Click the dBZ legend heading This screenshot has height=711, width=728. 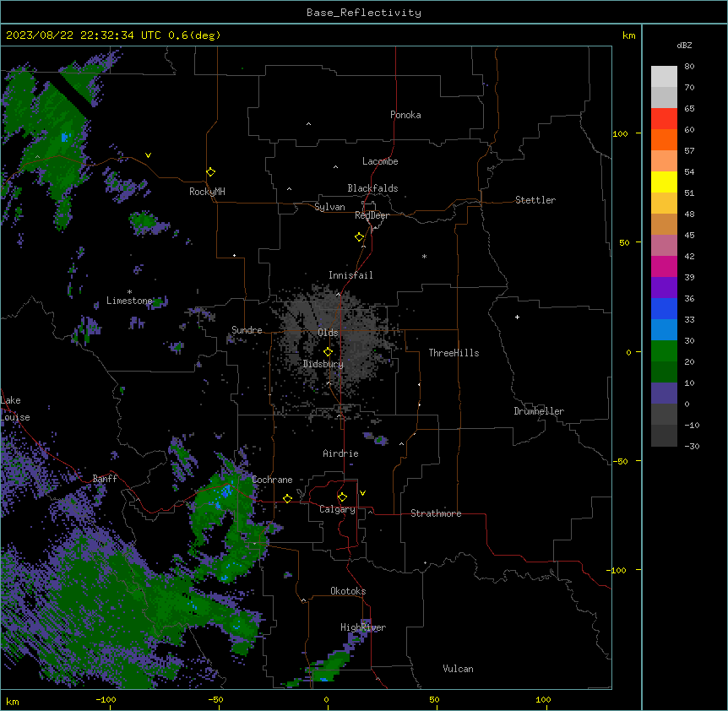click(684, 46)
